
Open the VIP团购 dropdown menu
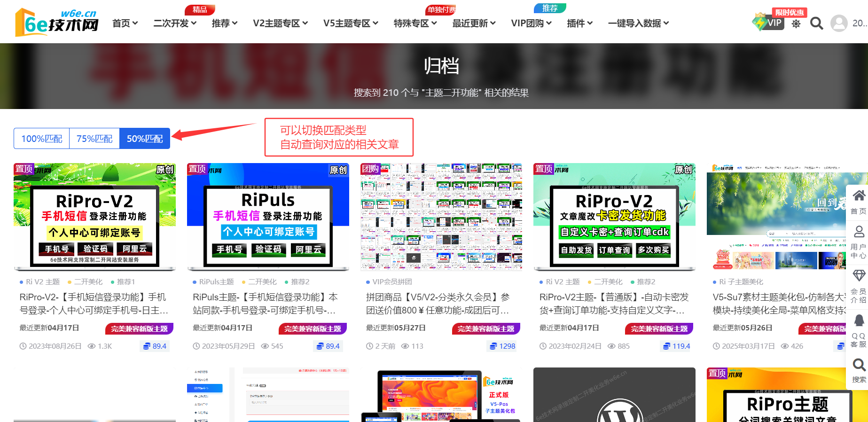(x=531, y=23)
